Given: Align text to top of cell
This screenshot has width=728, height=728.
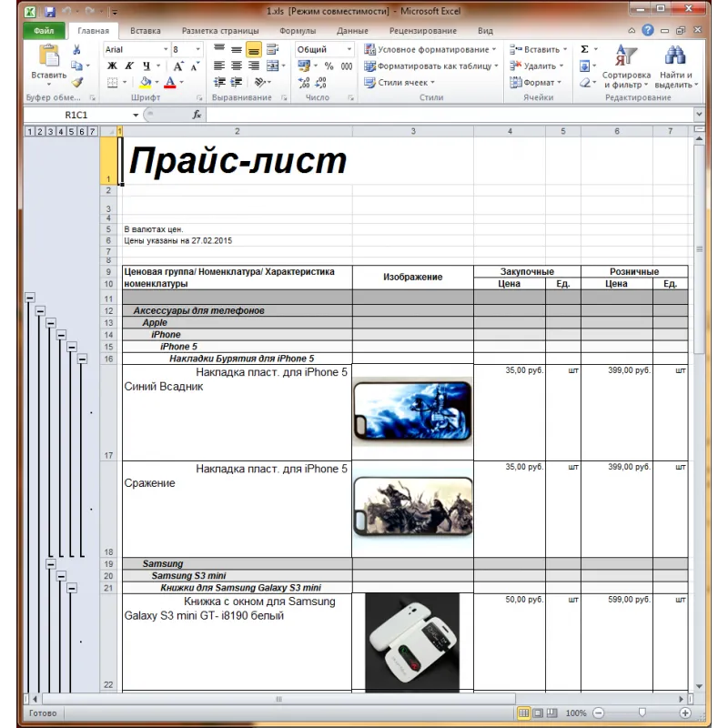Looking at the screenshot, I should (x=219, y=49).
